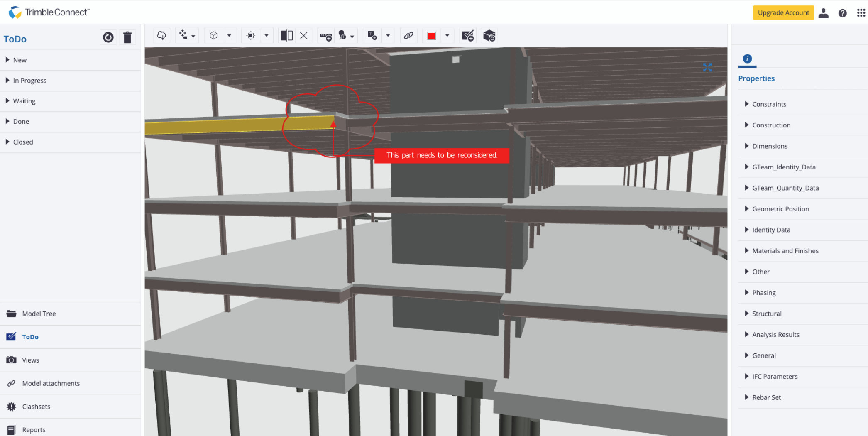
Task: Click the help question mark icon
Action: pos(842,13)
